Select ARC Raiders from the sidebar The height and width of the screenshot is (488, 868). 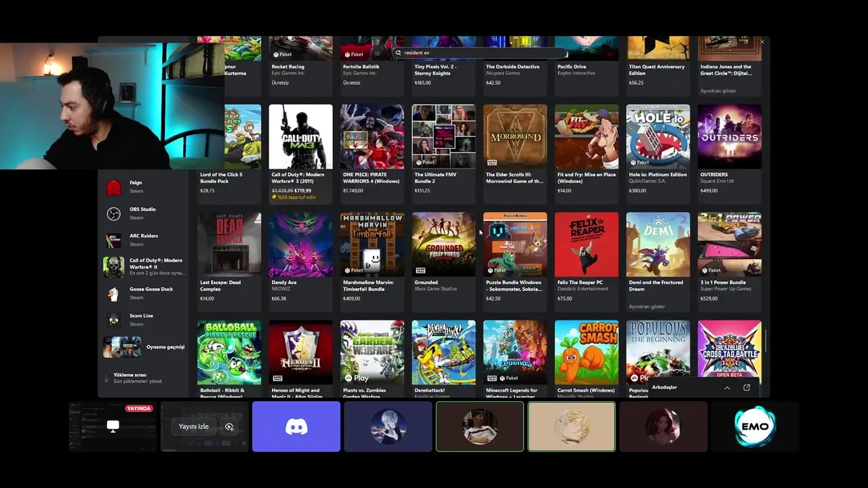pyautogui.click(x=144, y=240)
